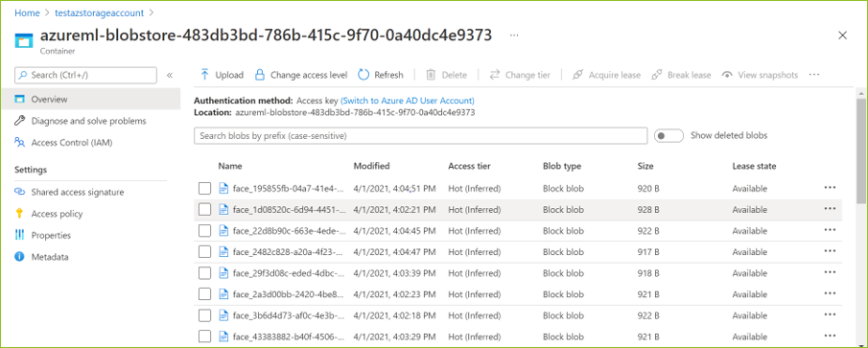The height and width of the screenshot is (348, 868).
Task: Open context menu for face_3b6d4d73 row
Action: click(830, 314)
